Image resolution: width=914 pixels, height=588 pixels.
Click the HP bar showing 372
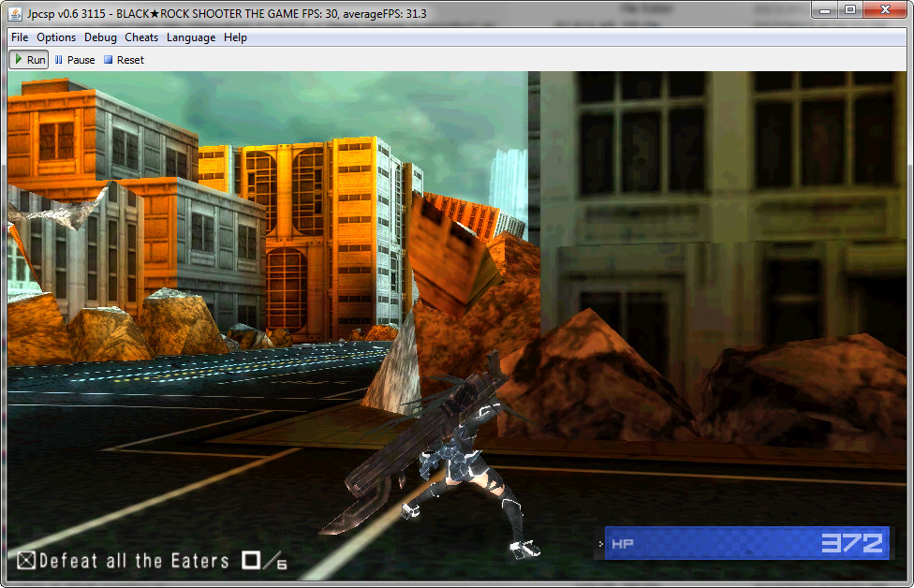coord(746,543)
